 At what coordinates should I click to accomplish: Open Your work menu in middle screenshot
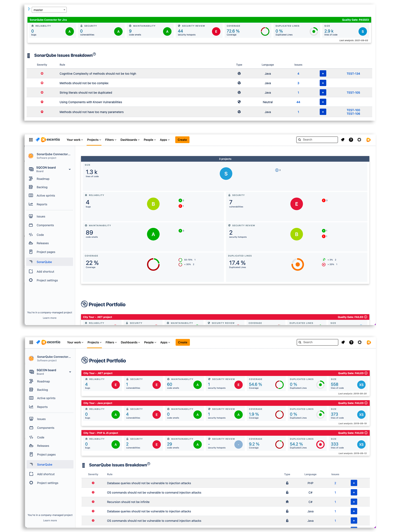pos(75,140)
